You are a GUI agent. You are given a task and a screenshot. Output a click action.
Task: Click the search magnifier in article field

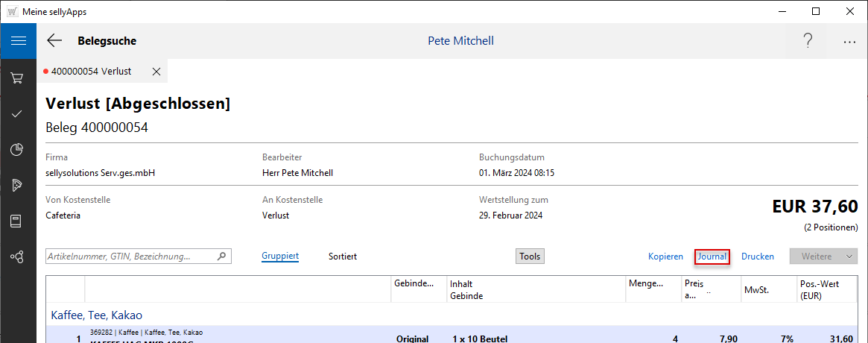coord(221,257)
